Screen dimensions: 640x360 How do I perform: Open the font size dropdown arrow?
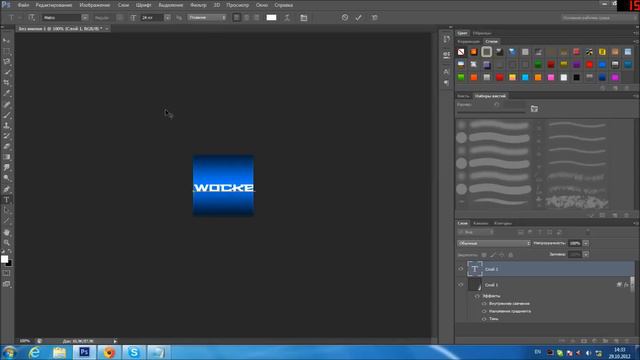point(167,18)
